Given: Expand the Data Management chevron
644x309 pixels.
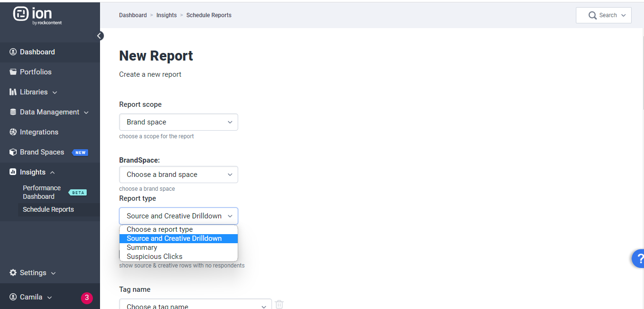Looking at the screenshot, I should (86, 113).
